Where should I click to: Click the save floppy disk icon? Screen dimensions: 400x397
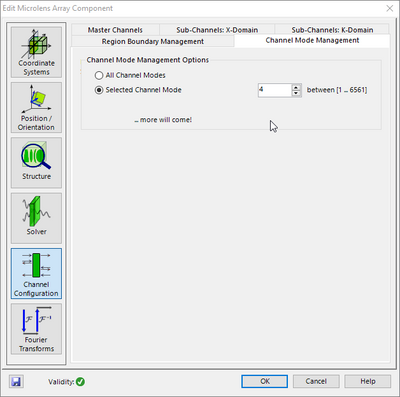click(x=16, y=381)
